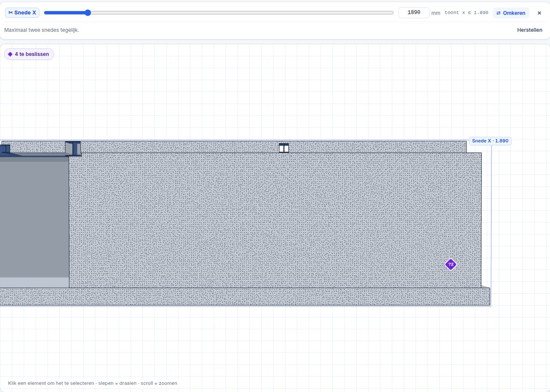Open the '4 te beslissen' badge
550x392 pixels.
pyautogui.click(x=29, y=54)
